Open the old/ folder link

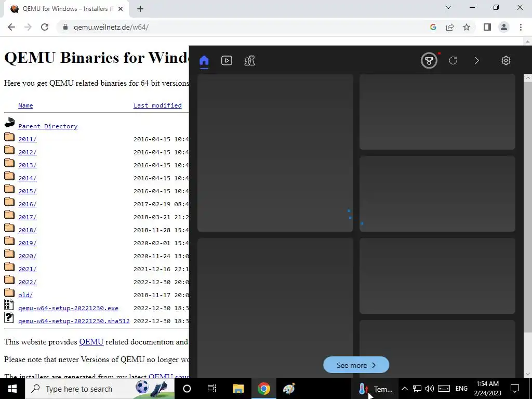(25, 295)
